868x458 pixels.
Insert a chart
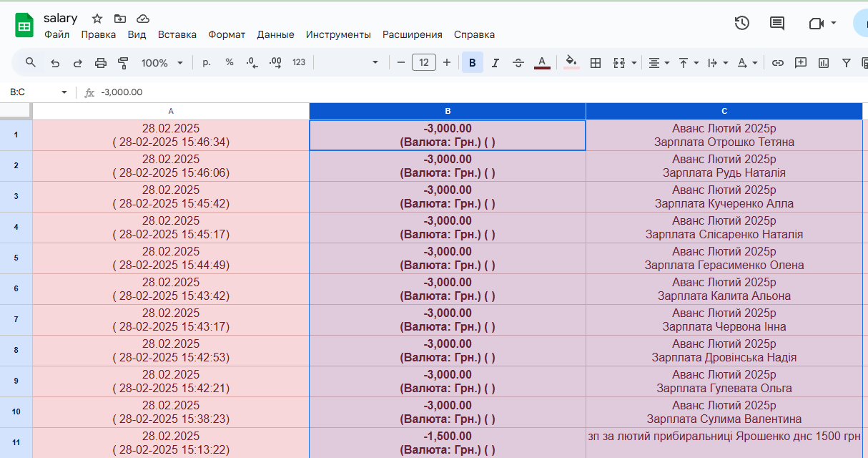click(824, 63)
